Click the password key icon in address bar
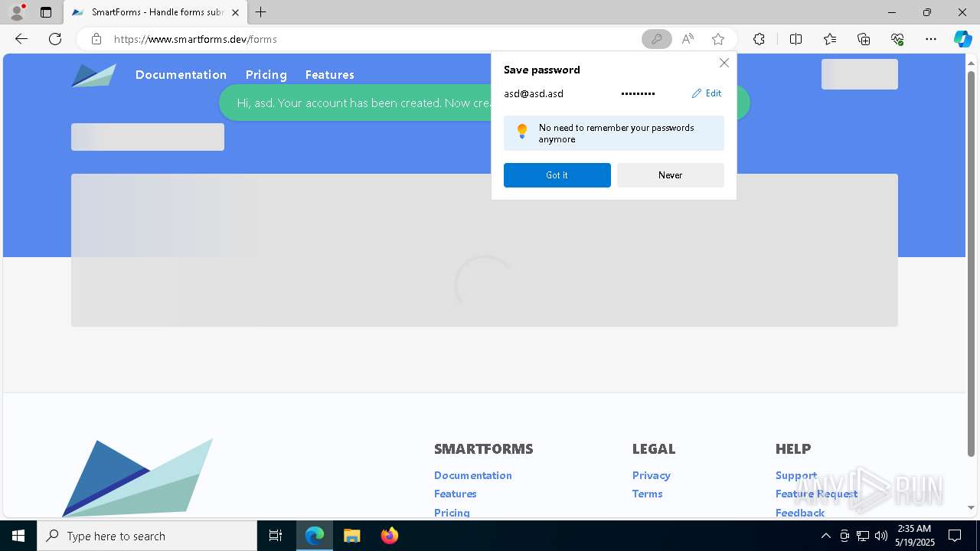 656,39
